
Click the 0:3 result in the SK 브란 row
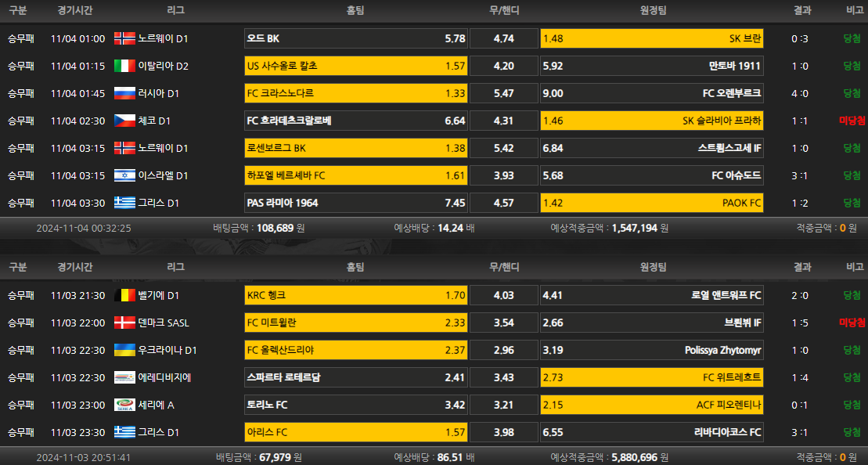(800, 39)
